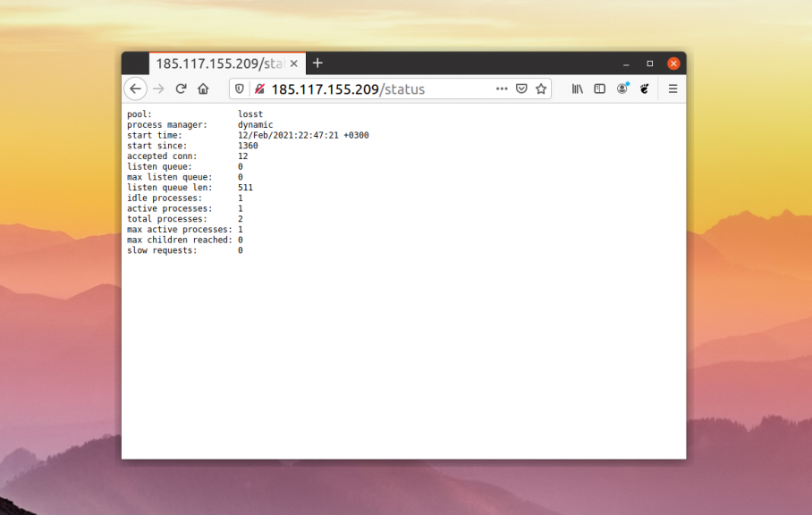Open tracking protection shield in address bar
The image size is (812, 515).
click(x=240, y=89)
